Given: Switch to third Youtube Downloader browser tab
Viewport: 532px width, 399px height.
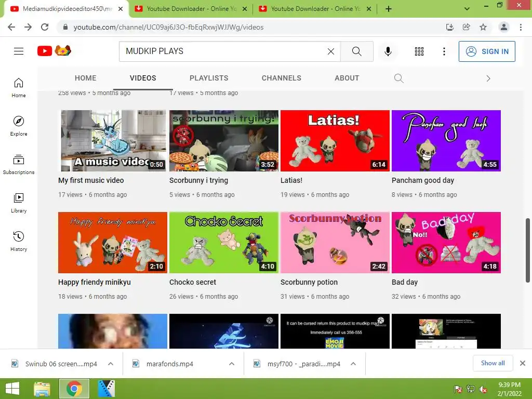Looking at the screenshot, I should tap(315, 9).
